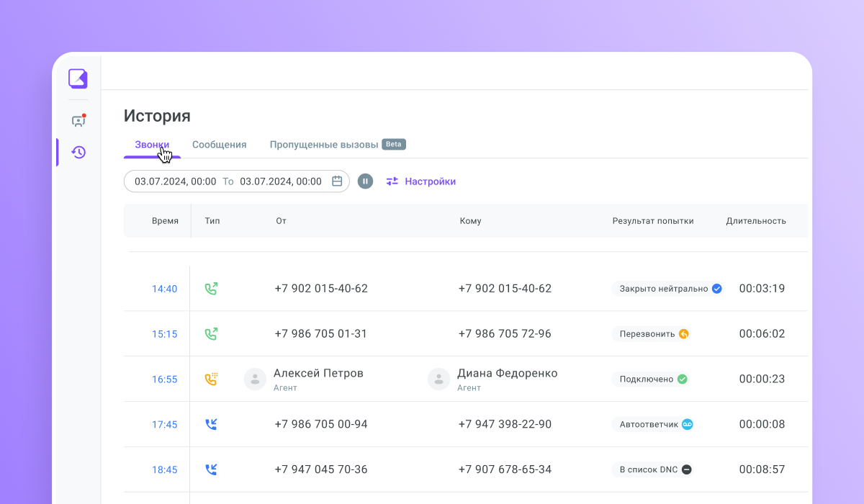Image resolution: width=864 pixels, height=504 pixels.
Task: Sort by Время column header
Action: coord(165,221)
